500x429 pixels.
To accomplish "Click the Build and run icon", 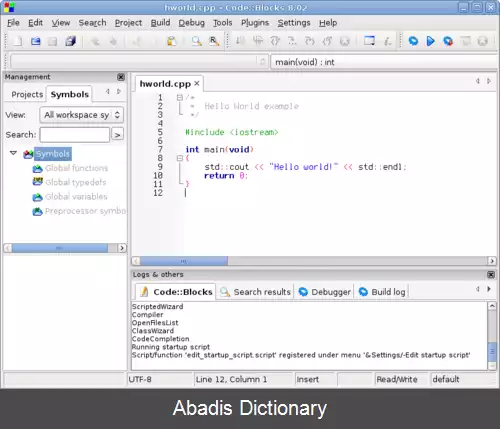I will pos(448,41).
